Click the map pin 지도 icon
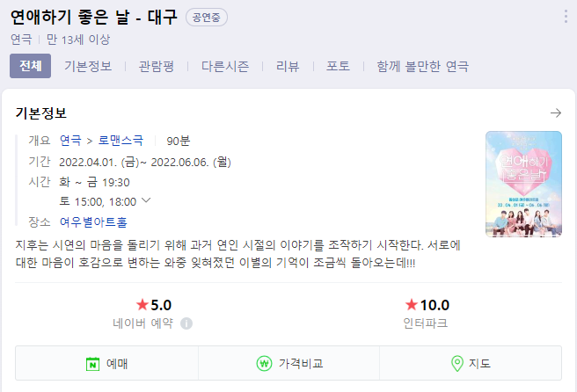The height and width of the screenshot is (392, 577). coord(457,363)
